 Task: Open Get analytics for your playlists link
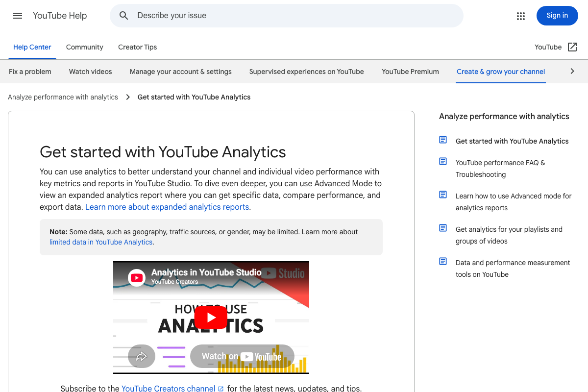pyautogui.click(x=509, y=235)
